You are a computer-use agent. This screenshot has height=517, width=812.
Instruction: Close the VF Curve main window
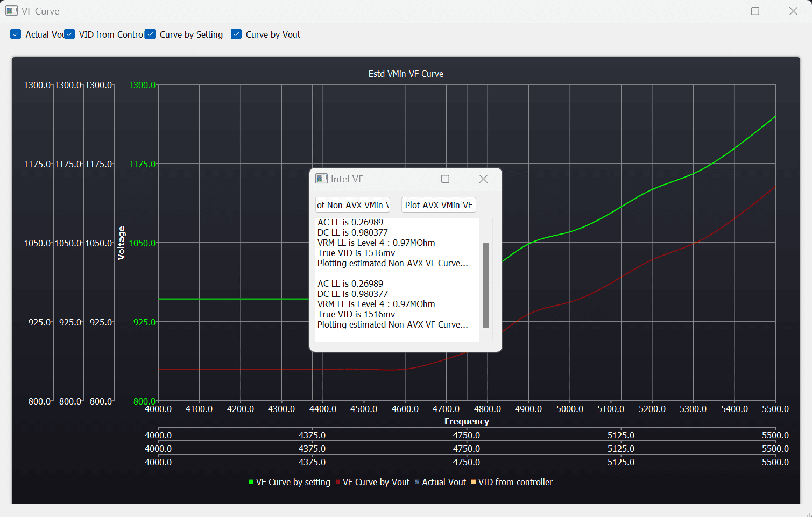pyautogui.click(x=793, y=11)
